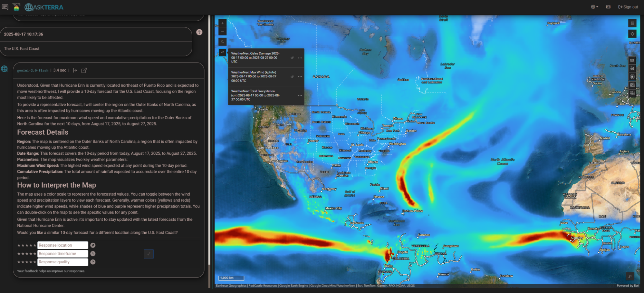Click the stop circle icon on map toolbar
The height and width of the screenshot is (293, 644).
[632, 77]
